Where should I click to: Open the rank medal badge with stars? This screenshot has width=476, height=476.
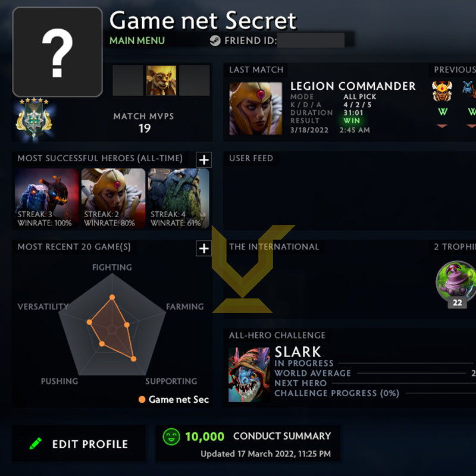[34, 120]
